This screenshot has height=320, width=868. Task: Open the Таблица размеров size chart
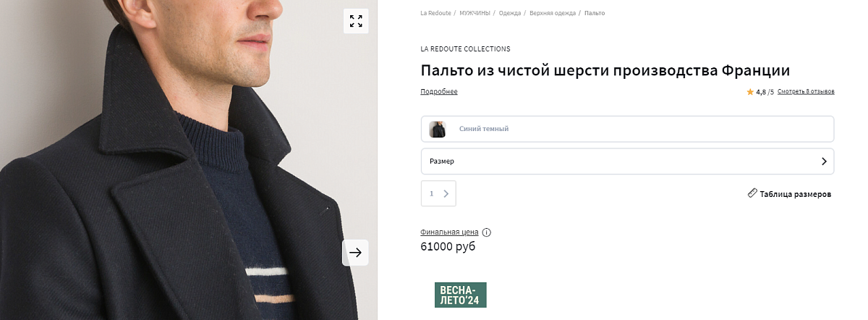coord(795,194)
